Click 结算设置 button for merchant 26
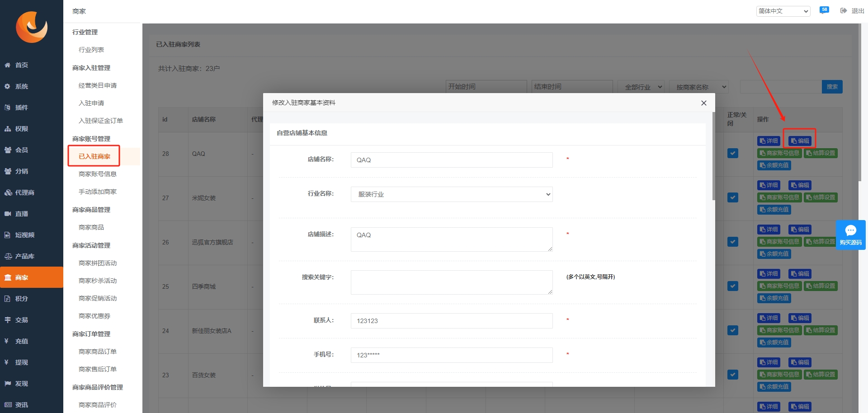Viewport: 868px width, 413px height. point(821,242)
